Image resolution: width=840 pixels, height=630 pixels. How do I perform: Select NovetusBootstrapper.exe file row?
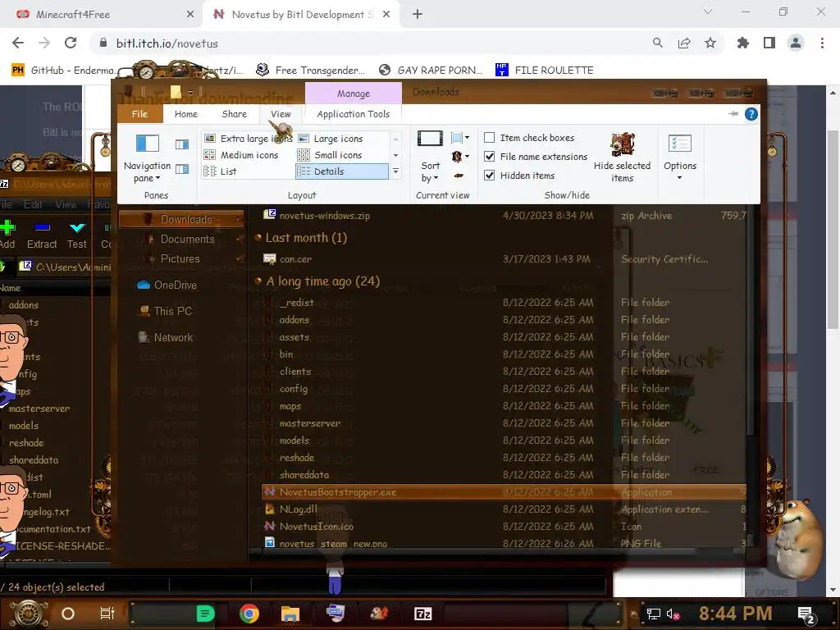pos(504,492)
